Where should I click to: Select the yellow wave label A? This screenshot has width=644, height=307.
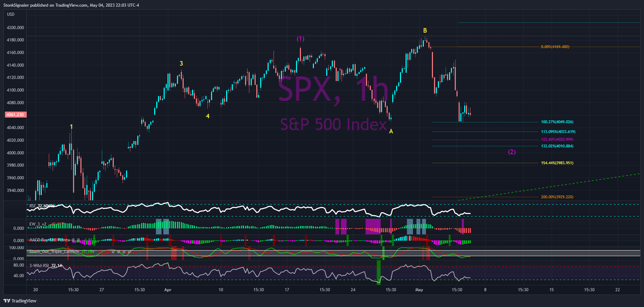391,131
